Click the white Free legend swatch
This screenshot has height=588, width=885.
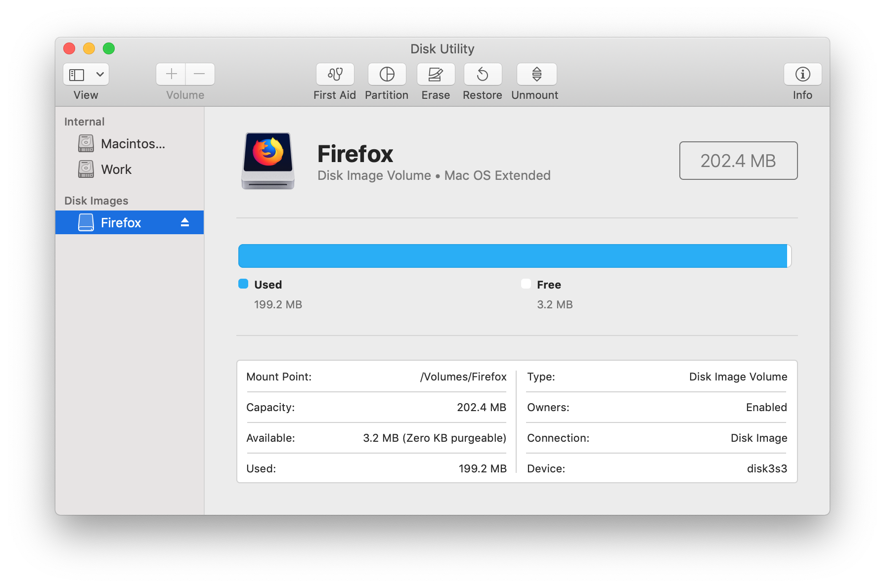[526, 284]
